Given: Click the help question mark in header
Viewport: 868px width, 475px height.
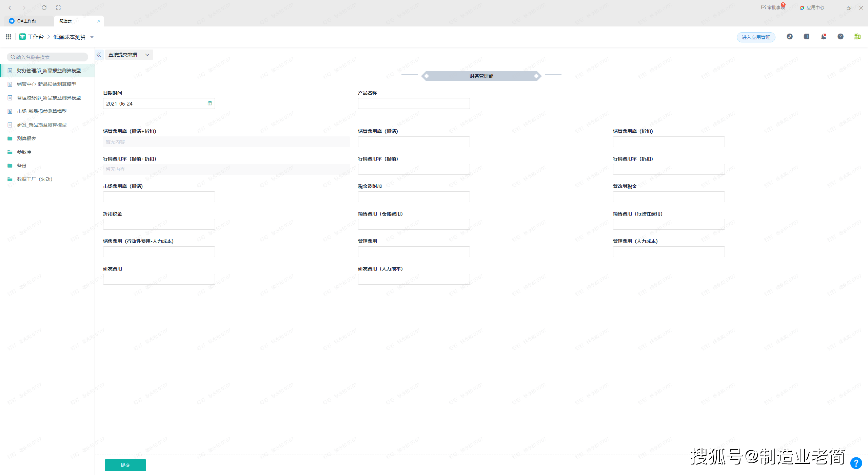Looking at the screenshot, I should [x=840, y=37].
